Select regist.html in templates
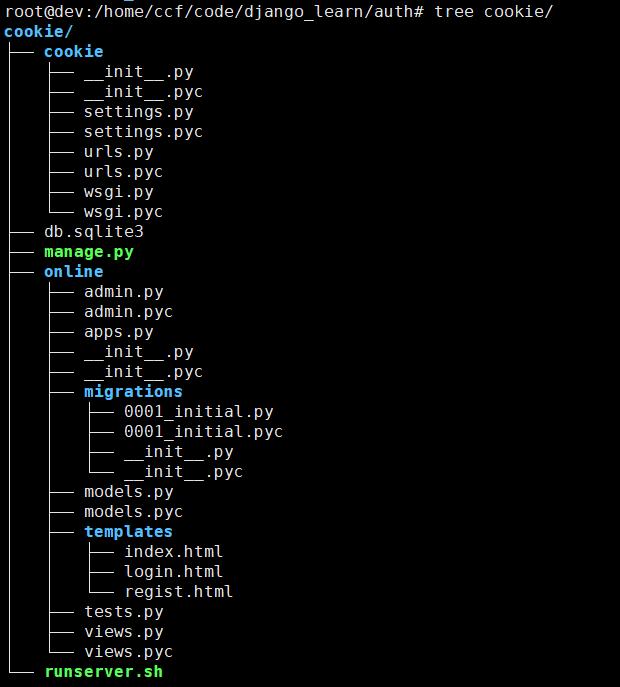 (x=178, y=592)
